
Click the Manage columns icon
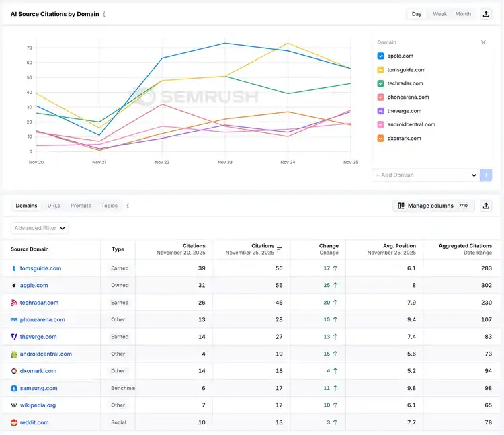click(401, 206)
